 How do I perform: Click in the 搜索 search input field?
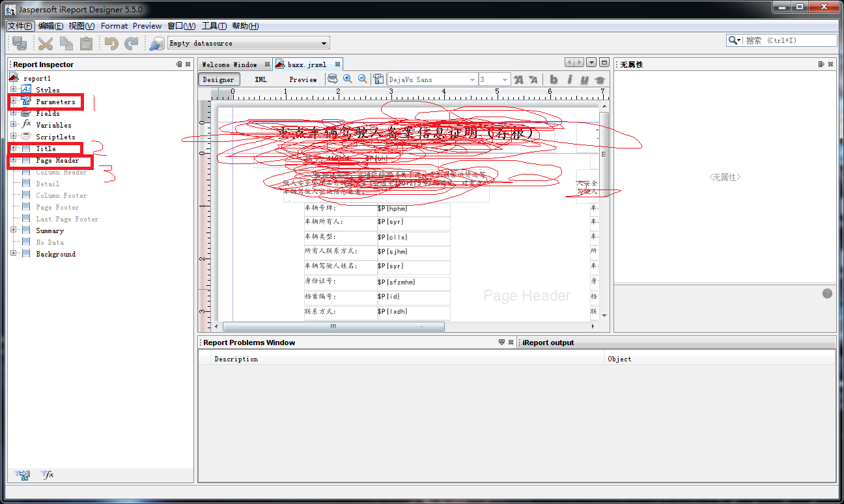tap(789, 40)
